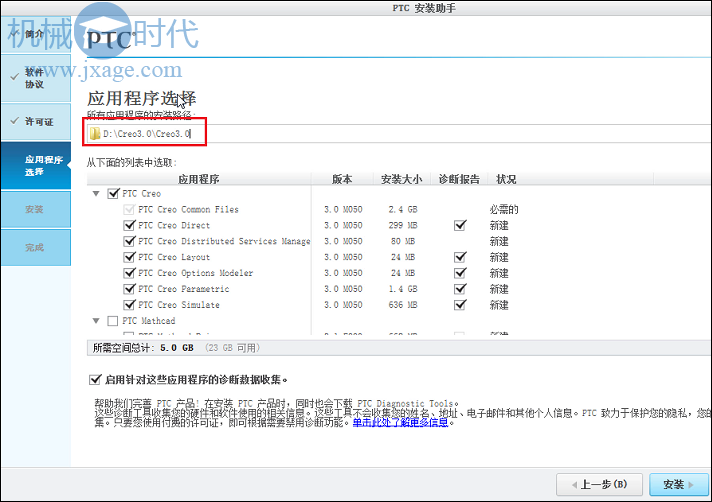
Task: Click the 1.4 GB size value
Action: [403, 289]
